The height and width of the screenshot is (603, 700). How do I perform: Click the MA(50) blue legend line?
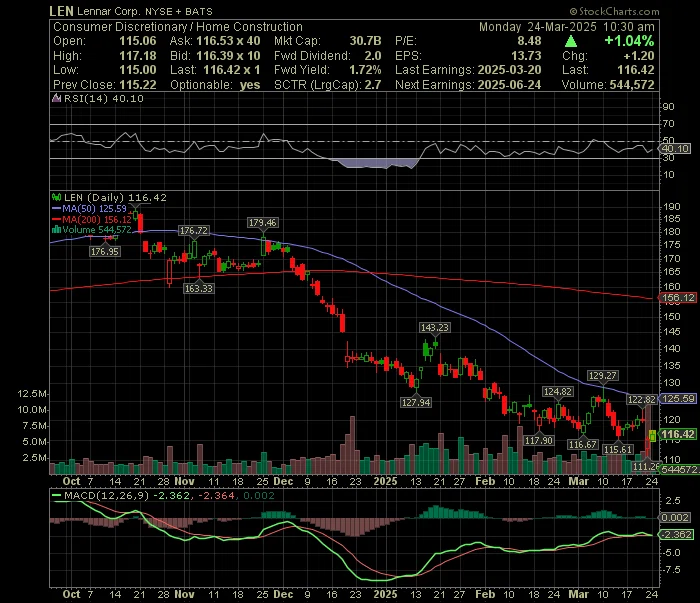pyautogui.click(x=56, y=208)
